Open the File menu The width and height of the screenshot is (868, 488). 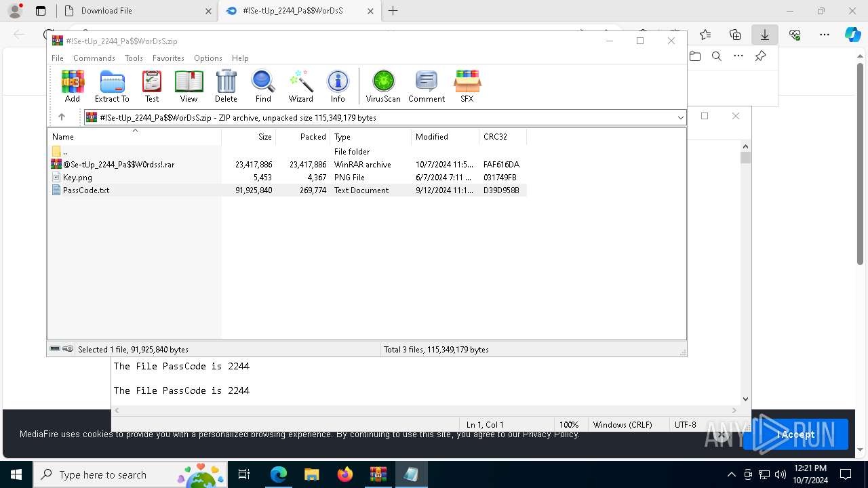point(58,58)
